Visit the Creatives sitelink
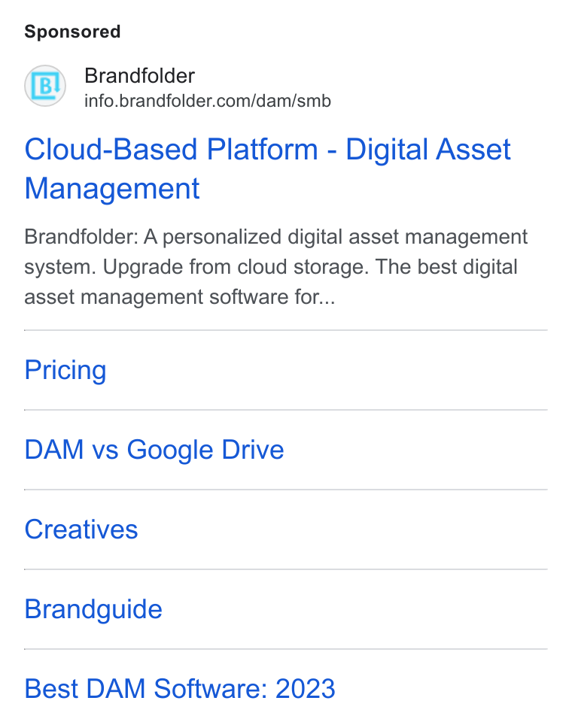Image resolution: width=572 pixels, height=728 pixels. (x=81, y=529)
